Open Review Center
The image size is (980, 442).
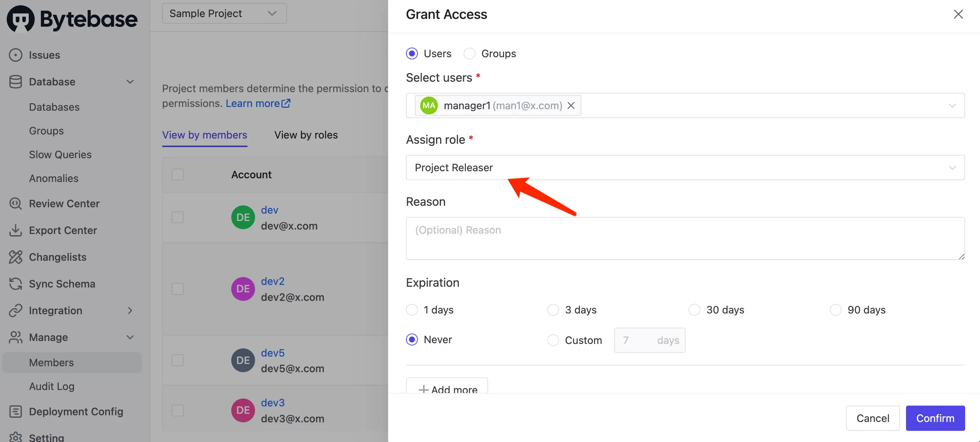tap(64, 203)
